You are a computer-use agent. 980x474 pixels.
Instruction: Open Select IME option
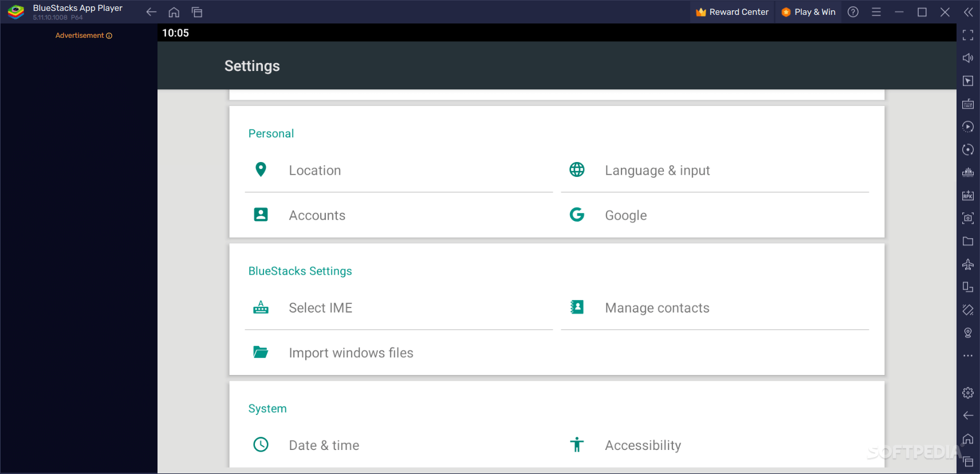tap(399, 307)
